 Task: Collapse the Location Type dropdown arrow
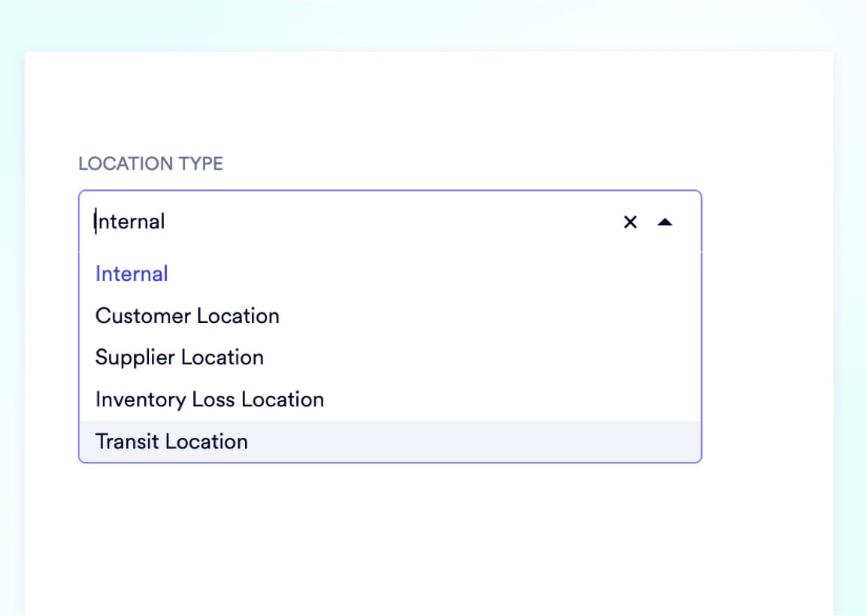(665, 222)
